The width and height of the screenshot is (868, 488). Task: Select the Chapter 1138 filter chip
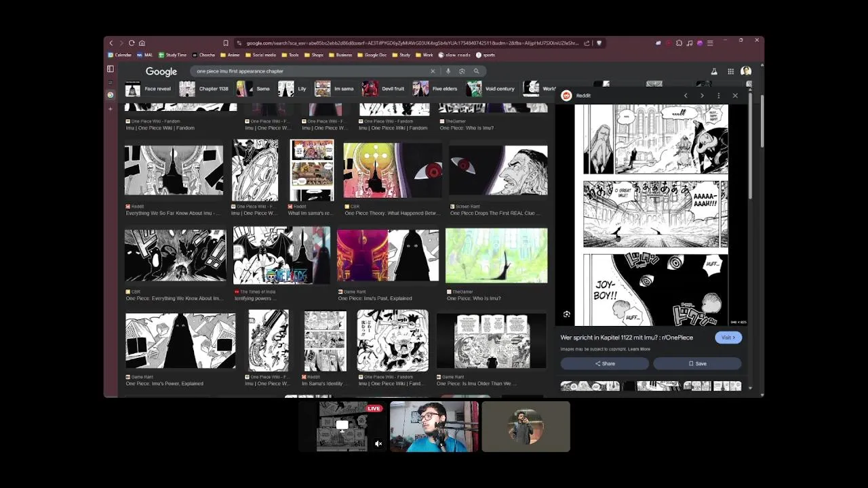[204, 89]
